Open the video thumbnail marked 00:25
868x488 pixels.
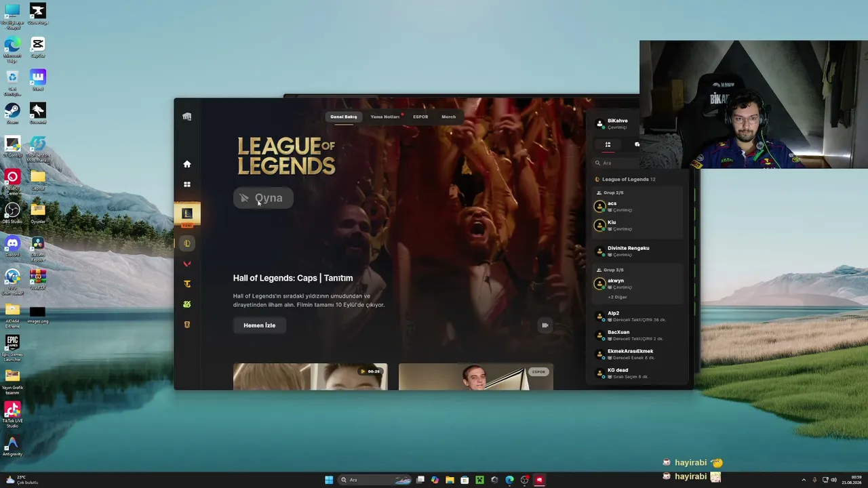tap(311, 376)
